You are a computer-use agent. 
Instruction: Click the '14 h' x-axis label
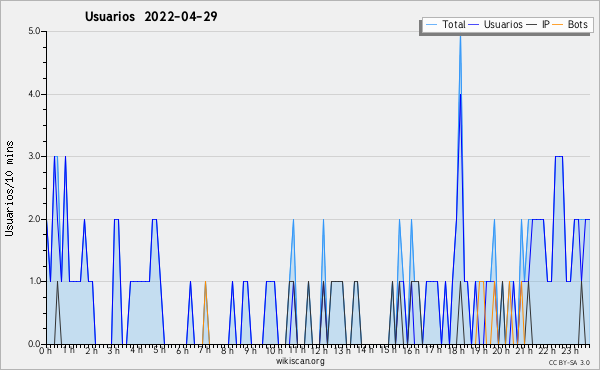point(365,350)
